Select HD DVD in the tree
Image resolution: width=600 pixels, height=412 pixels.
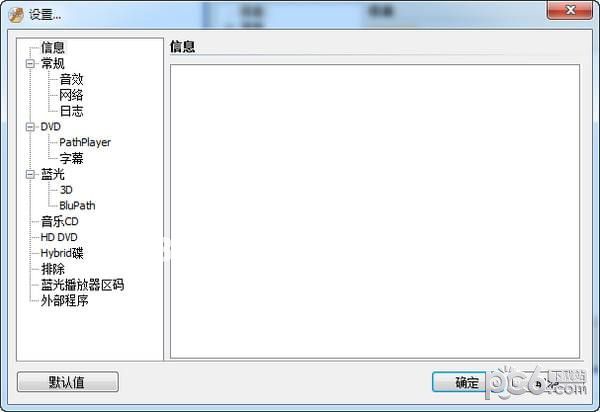[x=59, y=237]
